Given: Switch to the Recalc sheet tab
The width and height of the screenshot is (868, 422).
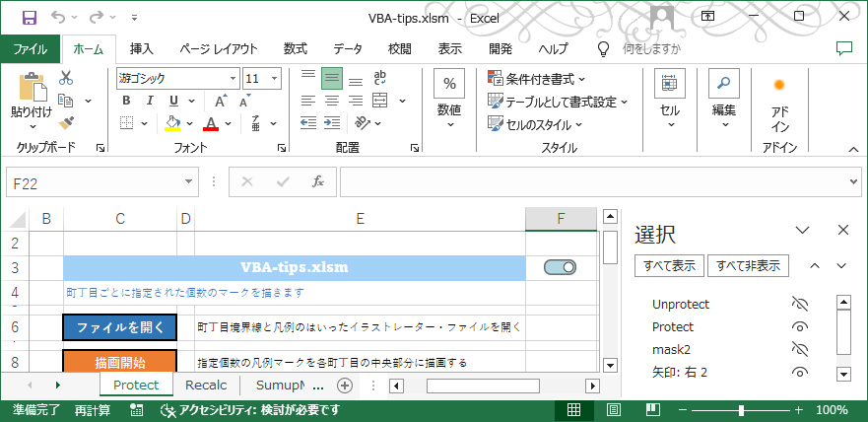Looking at the screenshot, I should point(206,386).
